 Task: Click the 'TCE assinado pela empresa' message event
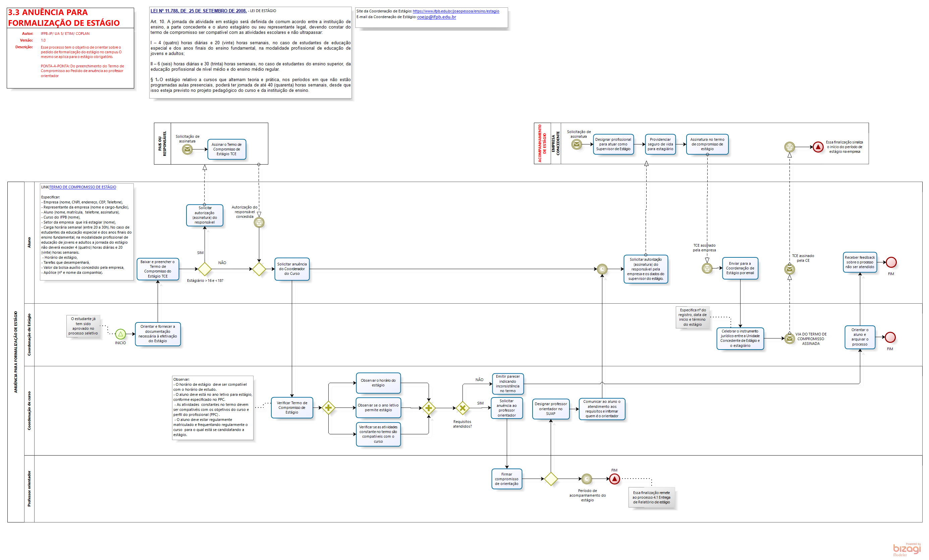click(707, 268)
